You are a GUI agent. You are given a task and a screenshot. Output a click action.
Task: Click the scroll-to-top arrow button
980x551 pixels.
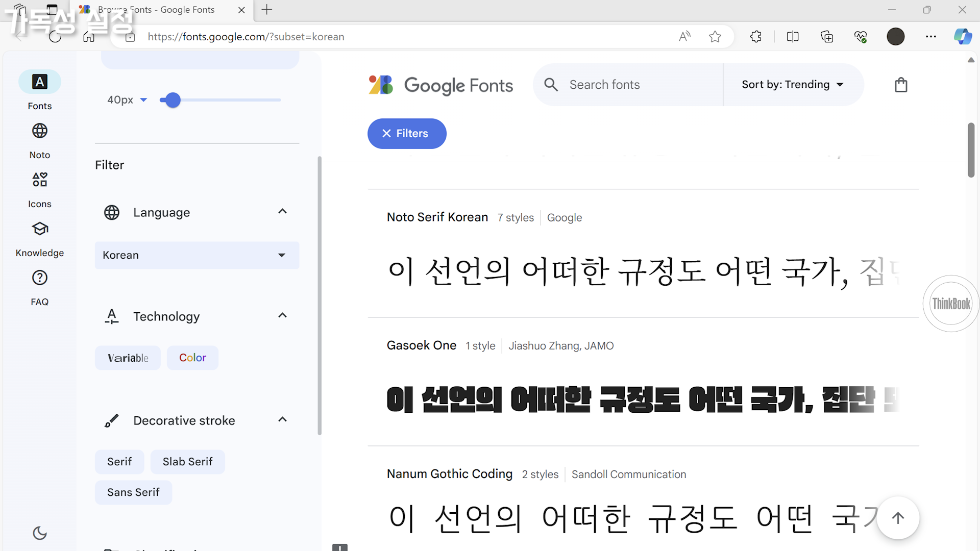898,518
